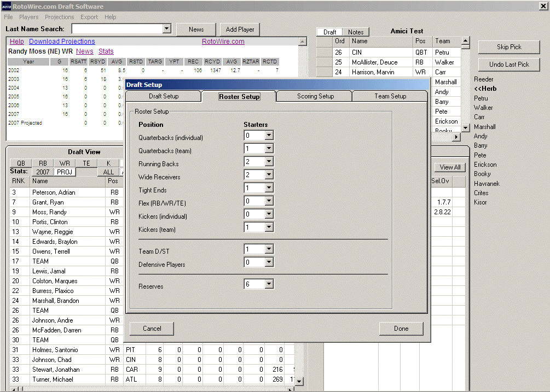Open the Defensive Players dropdown

tap(269, 262)
